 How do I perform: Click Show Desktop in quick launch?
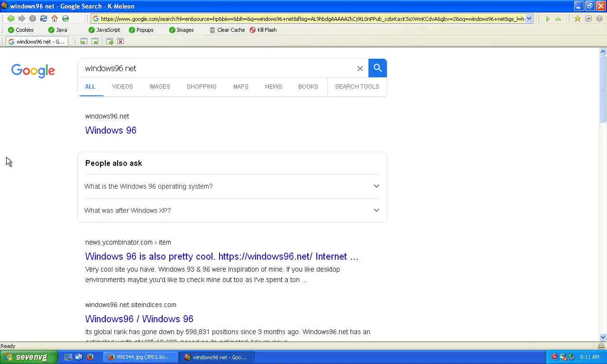(x=68, y=357)
